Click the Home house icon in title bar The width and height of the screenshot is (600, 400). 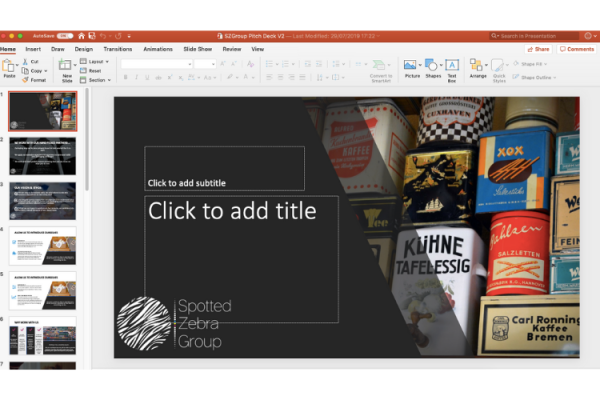pos(81,36)
